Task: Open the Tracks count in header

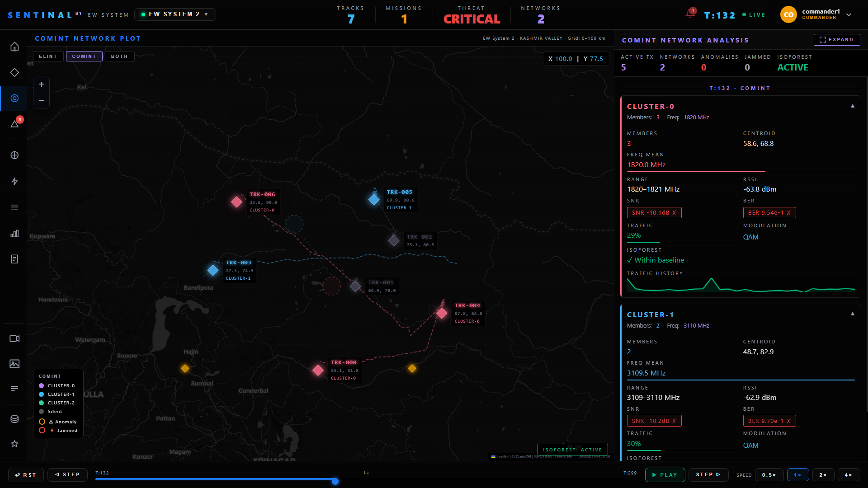Action: (351, 15)
